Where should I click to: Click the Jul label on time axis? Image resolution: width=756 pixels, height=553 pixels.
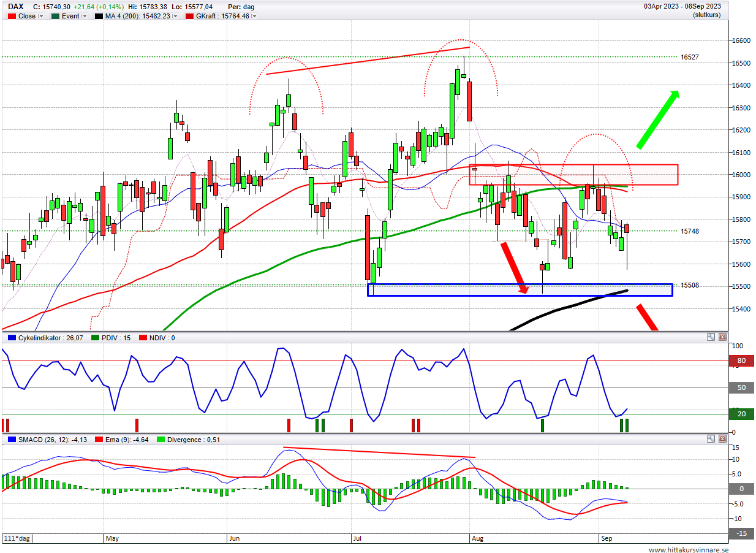pos(357,539)
